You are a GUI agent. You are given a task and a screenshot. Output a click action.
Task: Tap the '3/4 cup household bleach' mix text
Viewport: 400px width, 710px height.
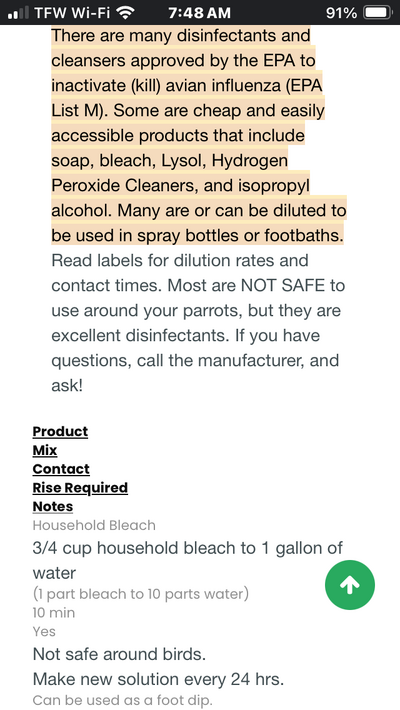pyautogui.click(x=188, y=561)
